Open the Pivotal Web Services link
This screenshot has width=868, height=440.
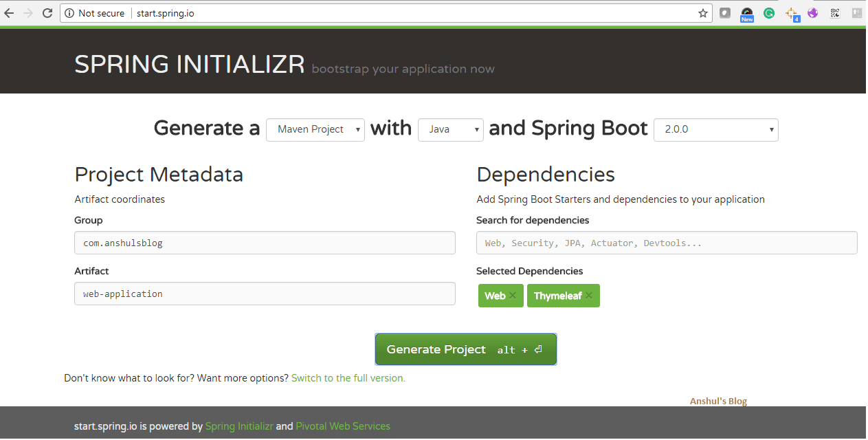[x=343, y=426]
